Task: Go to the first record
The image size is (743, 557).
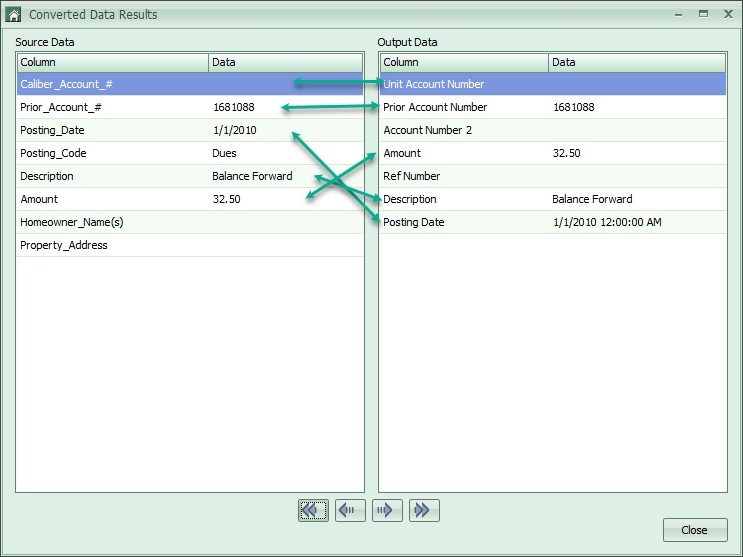Action: pos(313,511)
